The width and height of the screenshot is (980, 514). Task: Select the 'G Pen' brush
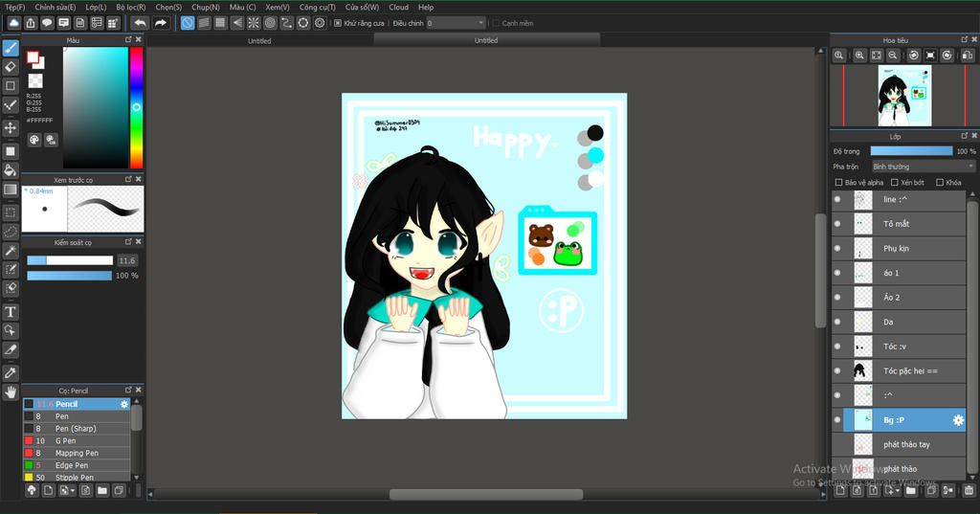click(x=77, y=441)
